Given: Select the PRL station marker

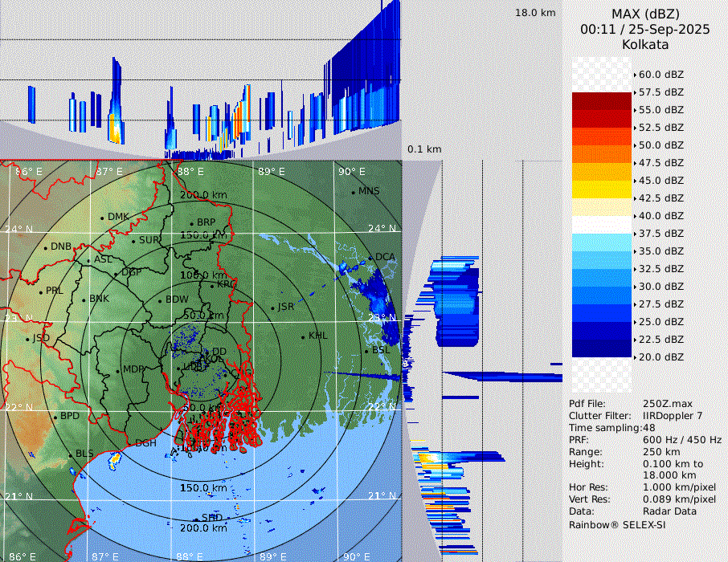Looking at the screenshot, I should pos(40,291).
